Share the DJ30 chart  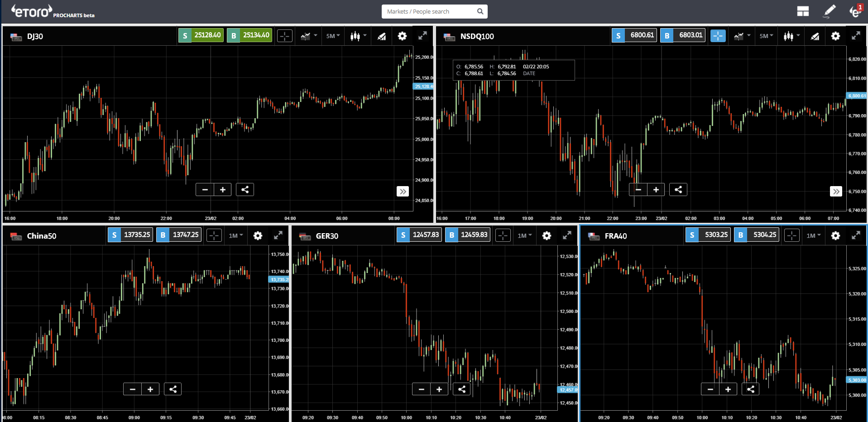(x=245, y=190)
